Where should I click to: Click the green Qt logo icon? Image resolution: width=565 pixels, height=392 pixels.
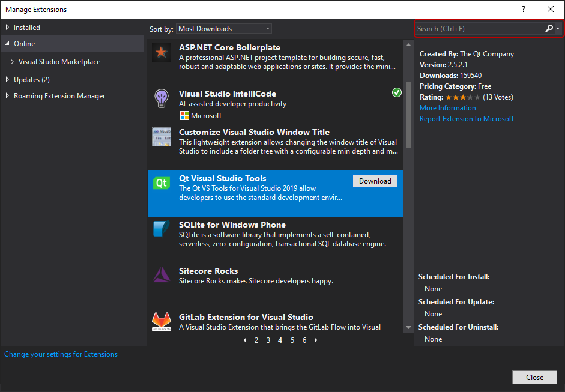[161, 184]
